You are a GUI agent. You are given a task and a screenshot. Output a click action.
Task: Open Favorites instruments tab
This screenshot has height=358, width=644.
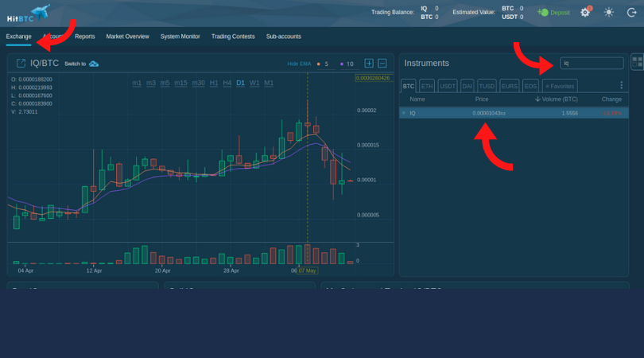(560, 86)
